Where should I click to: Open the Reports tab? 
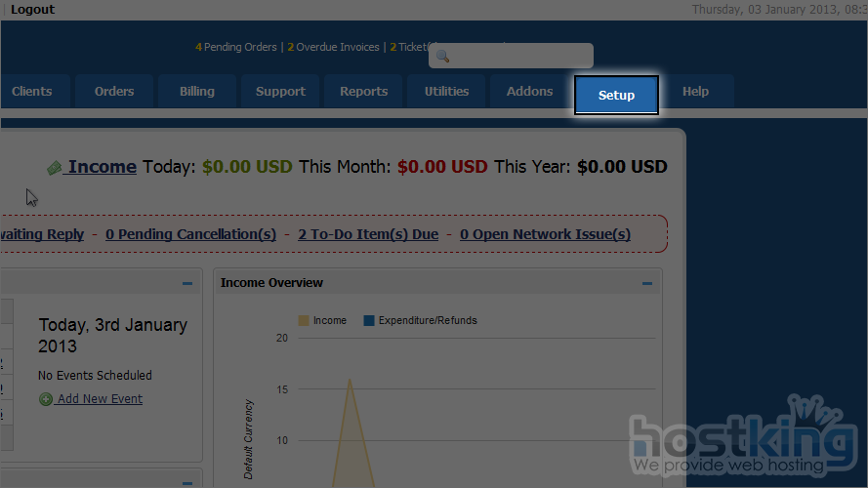[x=364, y=92]
